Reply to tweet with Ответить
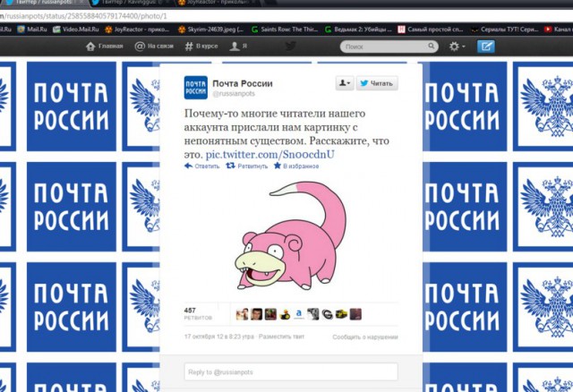The height and width of the screenshot is (392, 573). (x=201, y=166)
